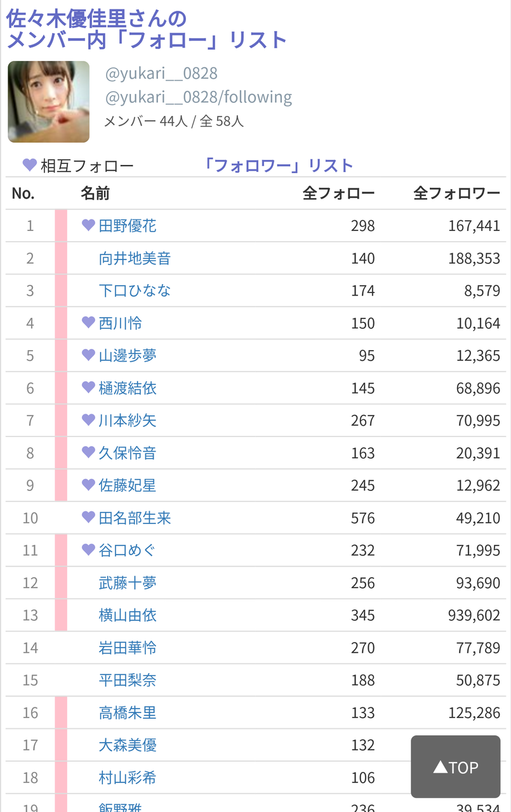
Task: Open 下口ひなな member page
Action: (x=135, y=291)
